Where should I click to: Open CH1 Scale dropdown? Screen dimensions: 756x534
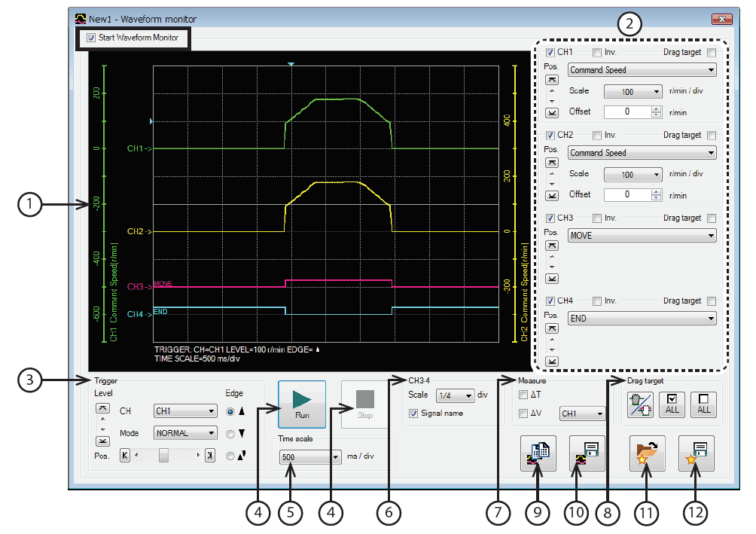633,92
